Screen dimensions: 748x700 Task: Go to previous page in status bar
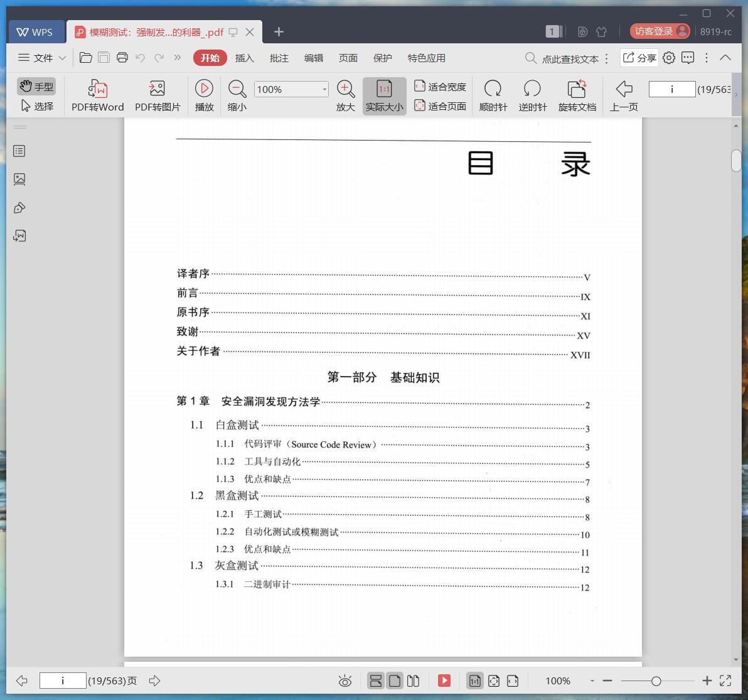pos(21,681)
